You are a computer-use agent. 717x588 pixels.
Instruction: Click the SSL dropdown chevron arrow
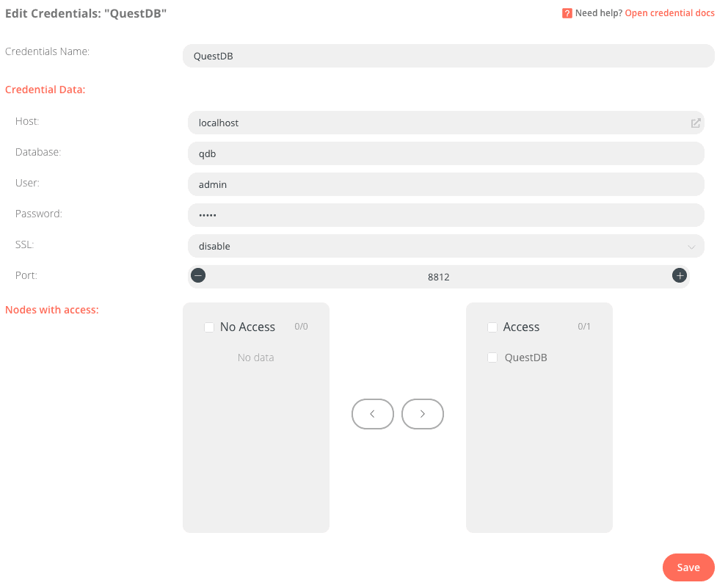(691, 247)
